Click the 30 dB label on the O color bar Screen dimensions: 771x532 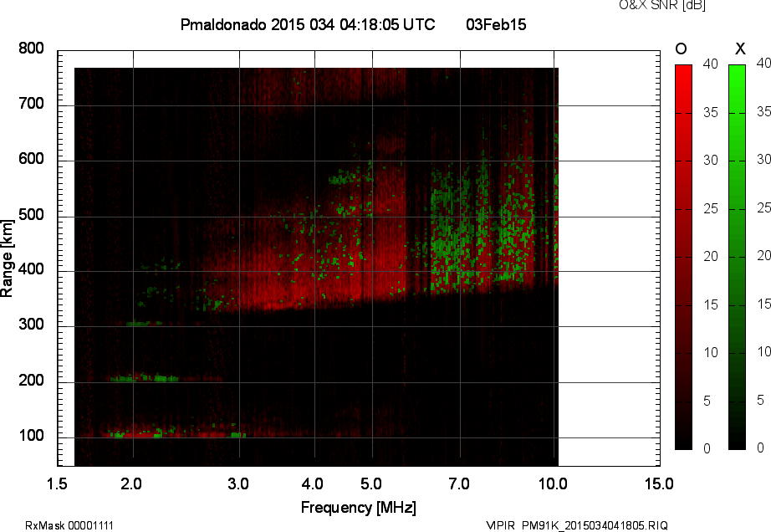[711, 161]
